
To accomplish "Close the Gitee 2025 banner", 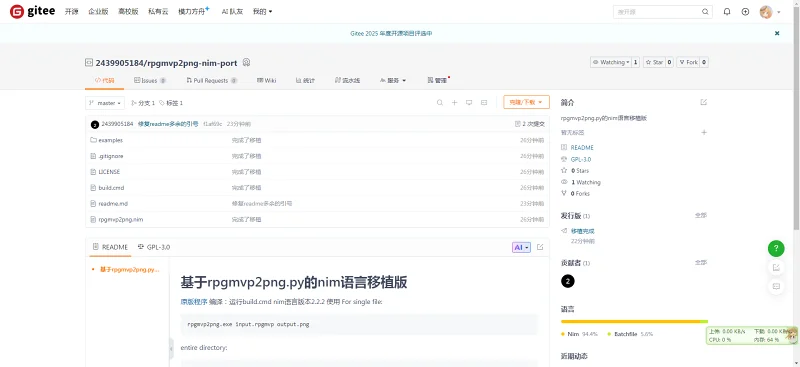I will 777,33.
